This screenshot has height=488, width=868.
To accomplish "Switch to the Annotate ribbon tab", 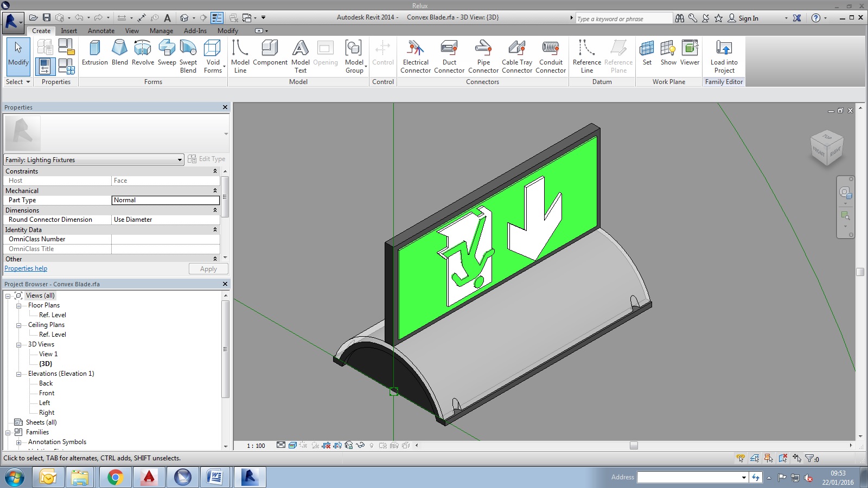I will [101, 31].
